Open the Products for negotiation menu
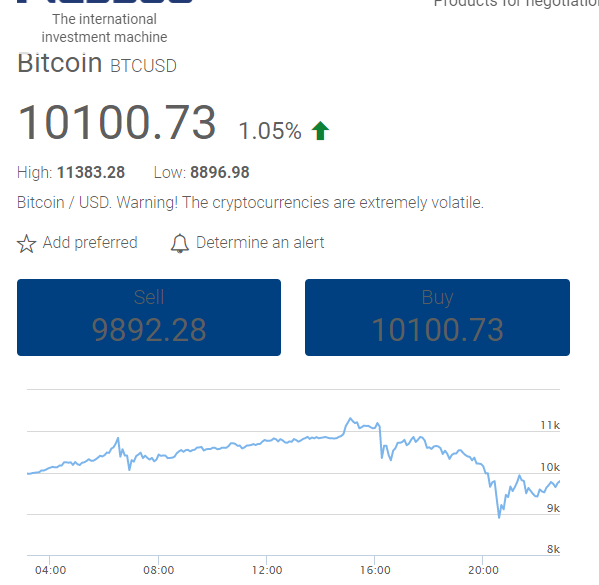 pos(516,3)
